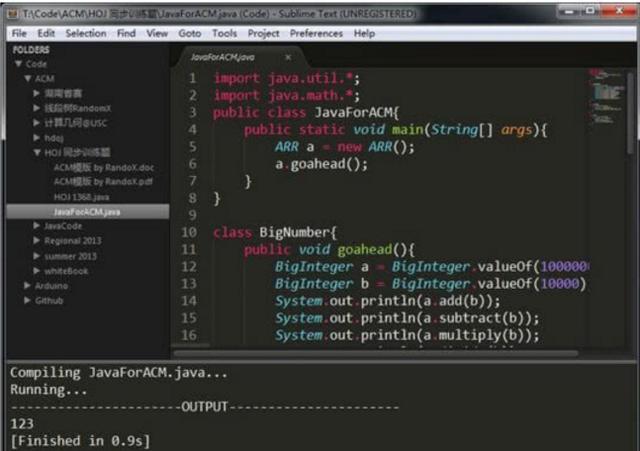The image size is (640, 451).
Task: Expand the Arduino folder
Action: [x=27, y=285]
